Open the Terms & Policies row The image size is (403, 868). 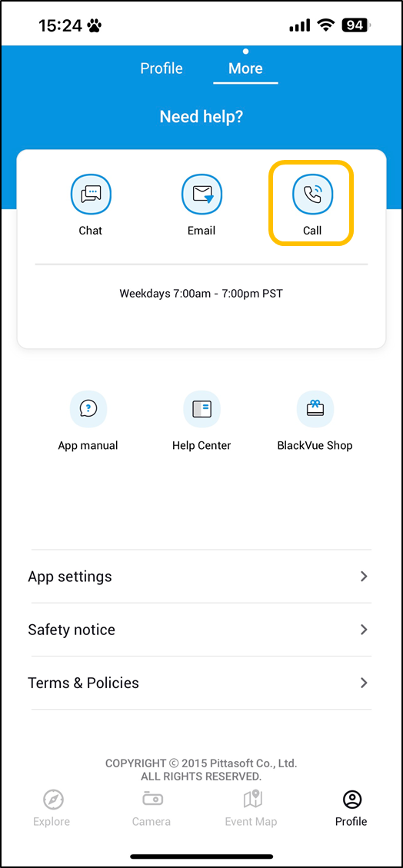201,683
